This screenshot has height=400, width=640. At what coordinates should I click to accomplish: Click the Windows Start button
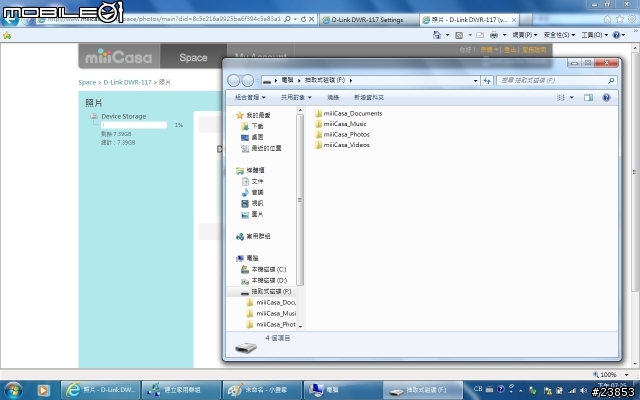(x=13, y=390)
